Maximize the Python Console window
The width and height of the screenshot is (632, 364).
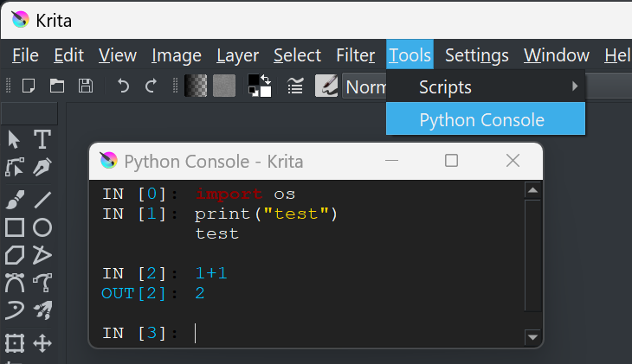[x=451, y=161]
